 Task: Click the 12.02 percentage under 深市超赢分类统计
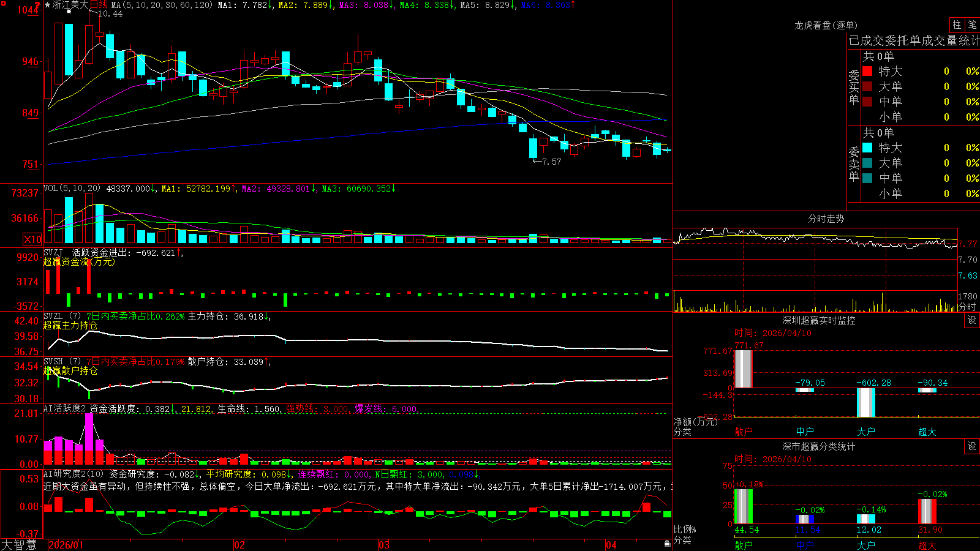click(x=869, y=530)
